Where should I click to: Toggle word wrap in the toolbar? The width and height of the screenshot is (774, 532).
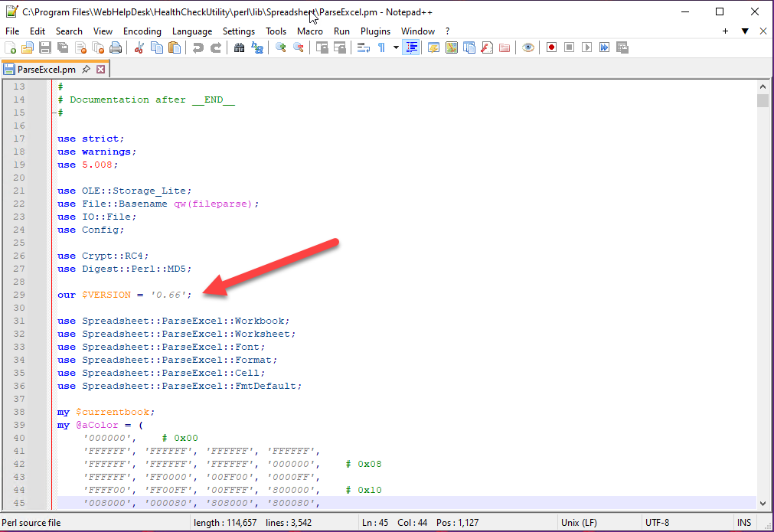pos(364,47)
